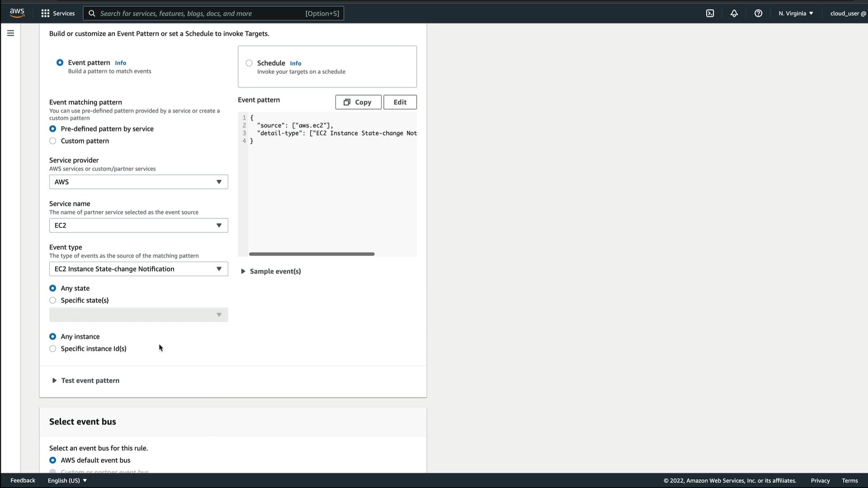Click the event pattern horizontal scrollbar
Viewport: 868px width, 488px height.
pos(311,254)
